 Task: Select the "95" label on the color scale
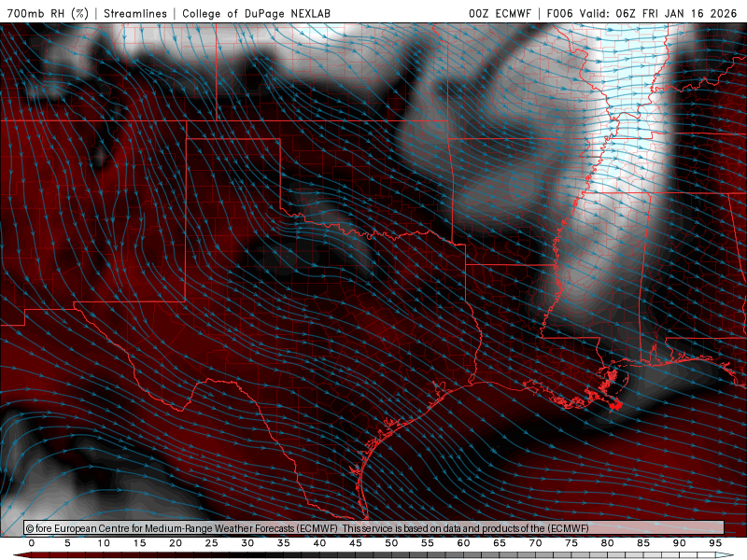click(x=715, y=543)
